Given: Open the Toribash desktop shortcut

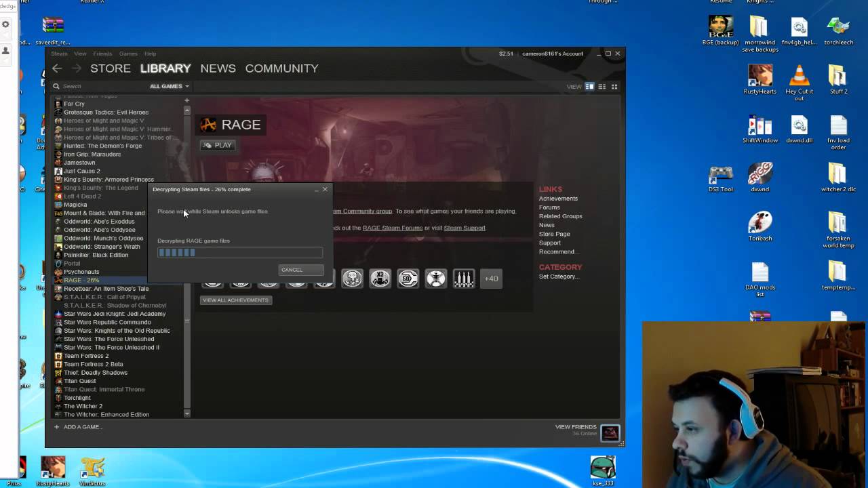Looking at the screenshot, I should [x=759, y=226].
